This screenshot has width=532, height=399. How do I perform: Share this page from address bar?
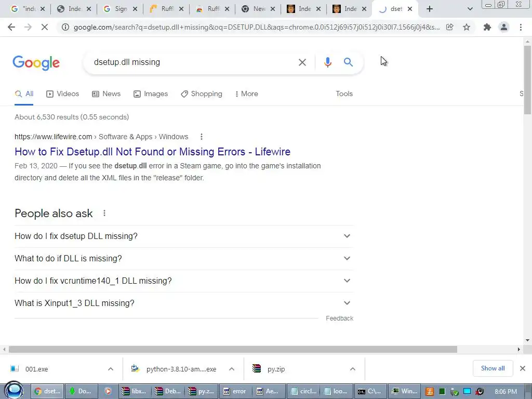(x=450, y=27)
